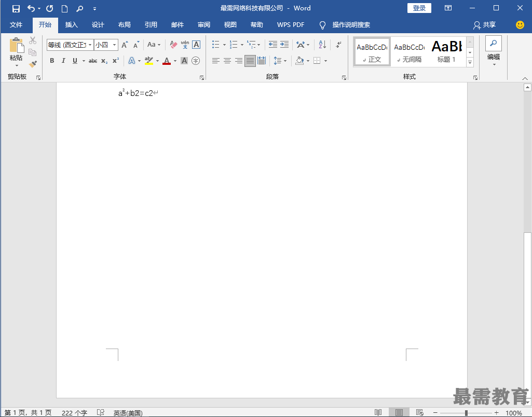532x417 pixels.
Task: Activate the Format Painter brush
Action: click(x=33, y=64)
